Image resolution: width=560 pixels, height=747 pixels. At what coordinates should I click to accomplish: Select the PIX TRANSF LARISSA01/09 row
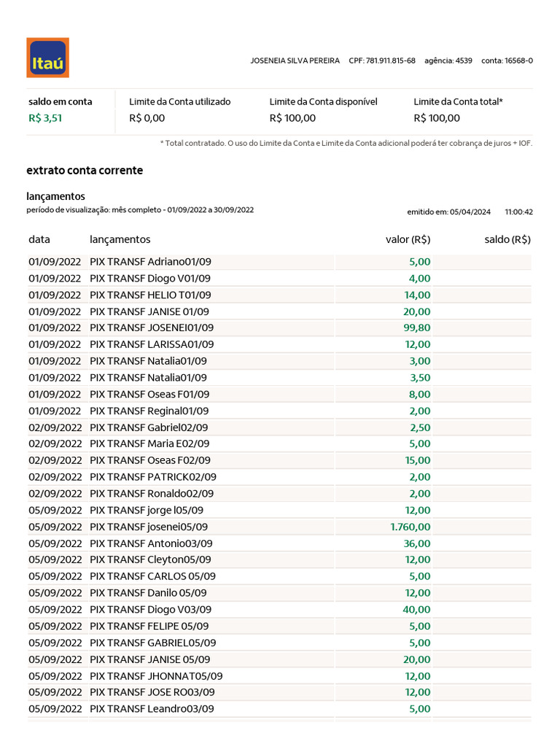tap(152, 344)
